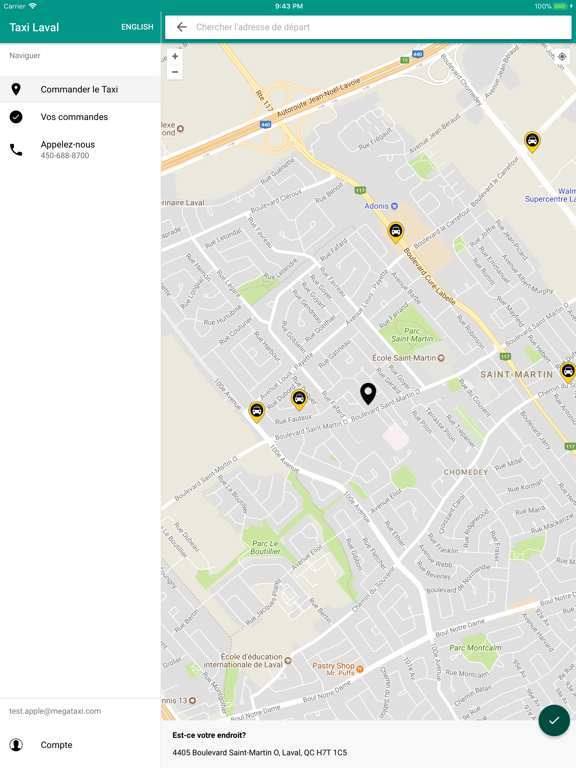Open Vos commandes menu item

[x=80, y=117]
